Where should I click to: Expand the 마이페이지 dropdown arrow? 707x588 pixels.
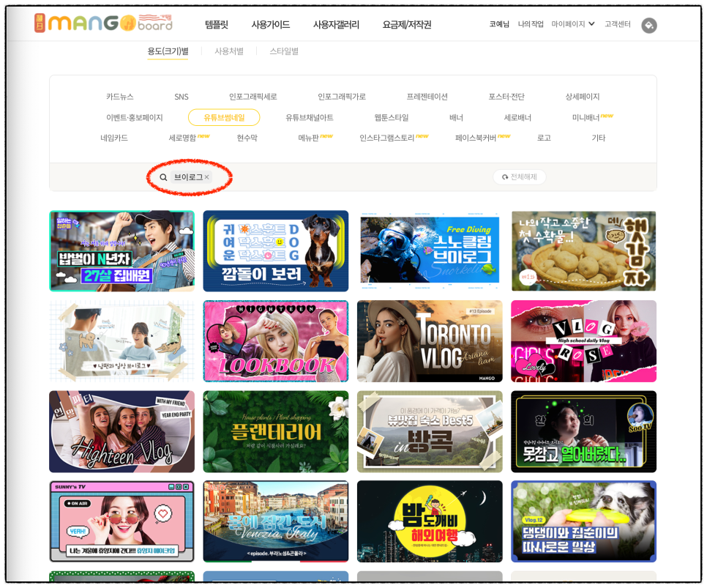coord(591,24)
